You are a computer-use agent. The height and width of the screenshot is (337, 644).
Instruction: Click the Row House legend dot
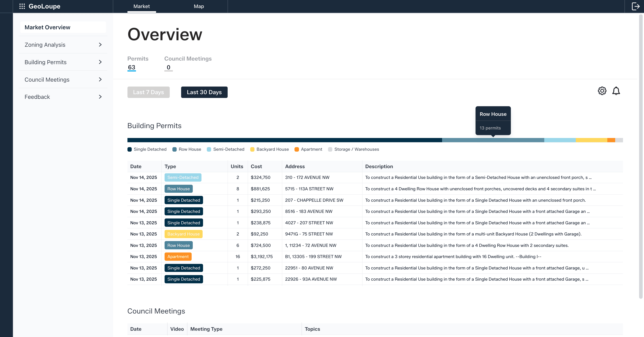click(174, 149)
